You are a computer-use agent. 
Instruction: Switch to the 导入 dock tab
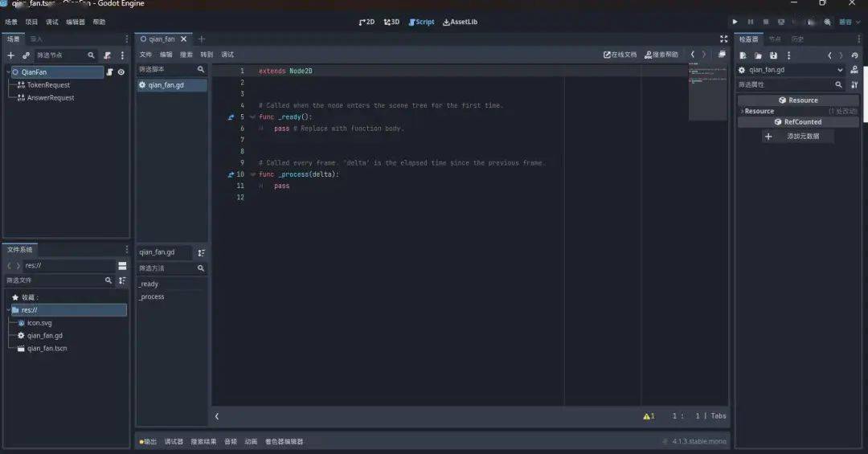[36, 39]
